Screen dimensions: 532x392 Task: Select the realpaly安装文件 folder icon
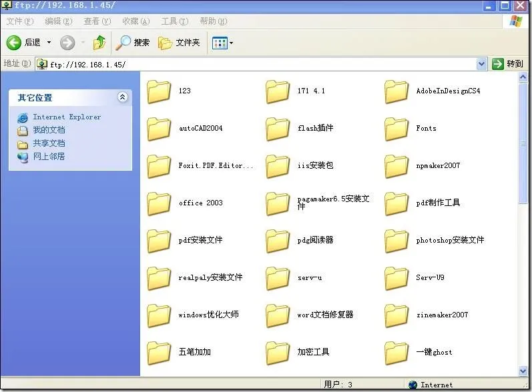tap(158, 278)
